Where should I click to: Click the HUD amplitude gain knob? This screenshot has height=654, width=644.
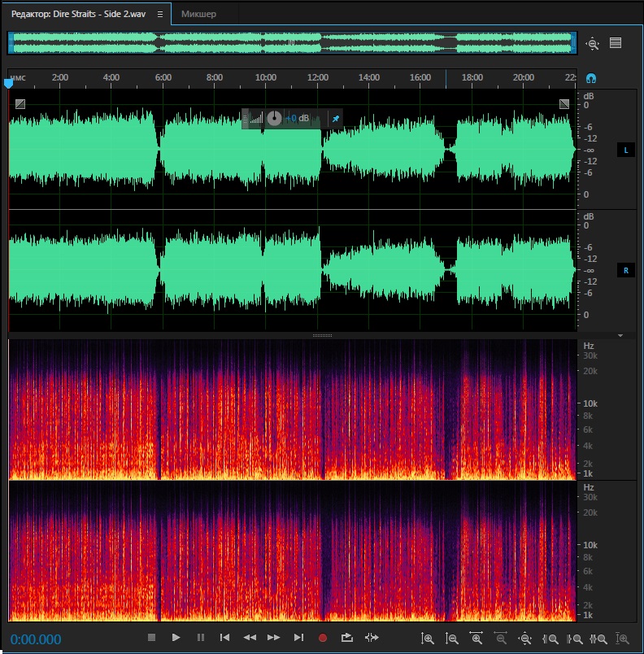coord(275,119)
